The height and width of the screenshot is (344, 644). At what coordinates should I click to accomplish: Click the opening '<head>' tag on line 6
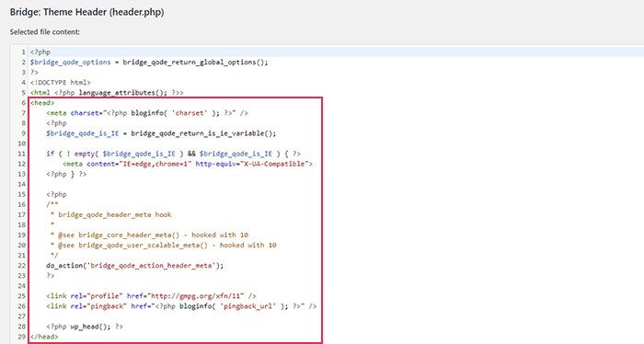point(42,103)
